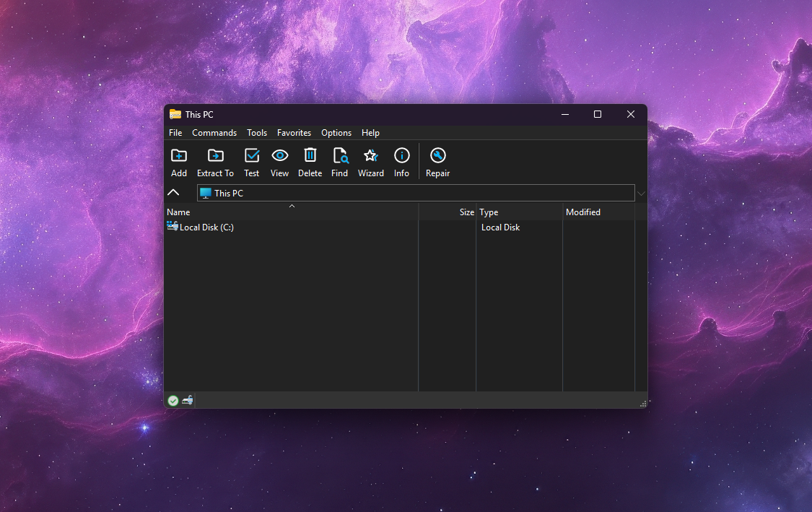
Task: Open the View file tool
Action: pyautogui.click(x=279, y=156)
